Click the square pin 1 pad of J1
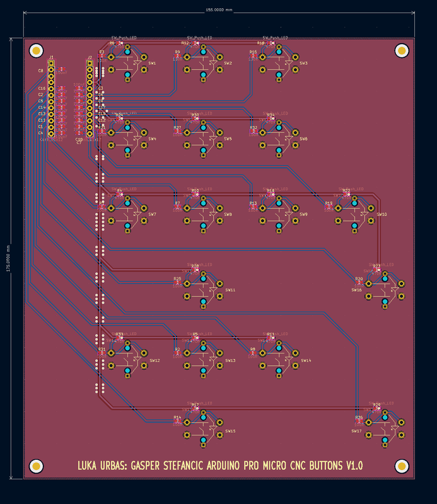Viewport: 437px width, 504px height. [51, 64]
